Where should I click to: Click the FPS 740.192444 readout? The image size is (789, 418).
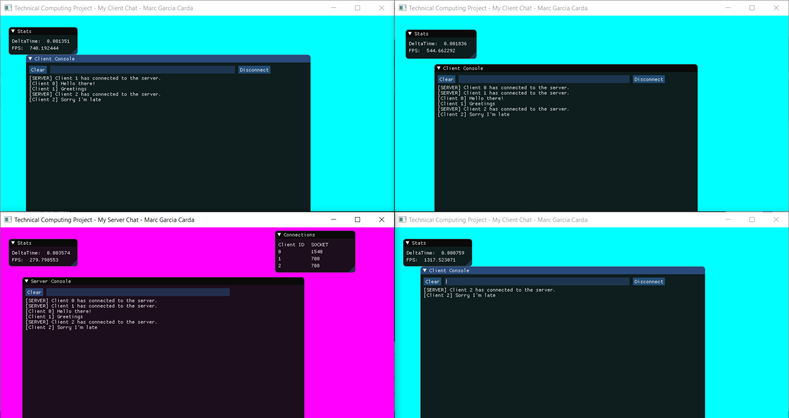click(35, 48)
